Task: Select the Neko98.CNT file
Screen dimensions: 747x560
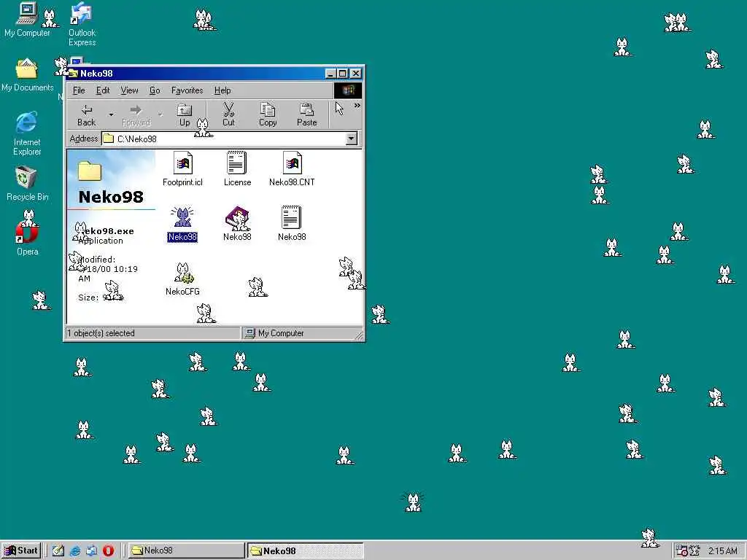Action: coord(292,168)
